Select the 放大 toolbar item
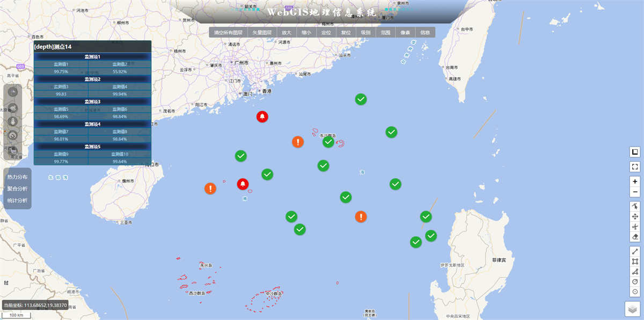This screenshot has width=644, height=320. [286, 32]
